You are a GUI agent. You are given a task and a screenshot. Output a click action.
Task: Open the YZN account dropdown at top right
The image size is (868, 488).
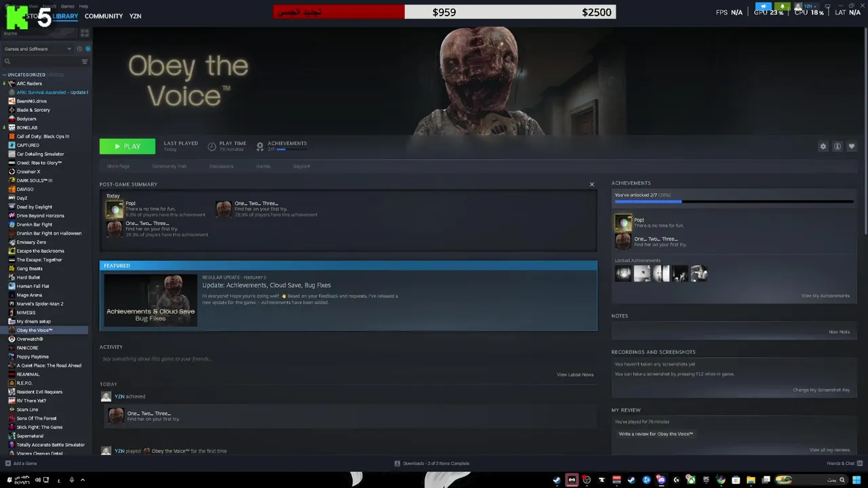[x=807, y=6]
